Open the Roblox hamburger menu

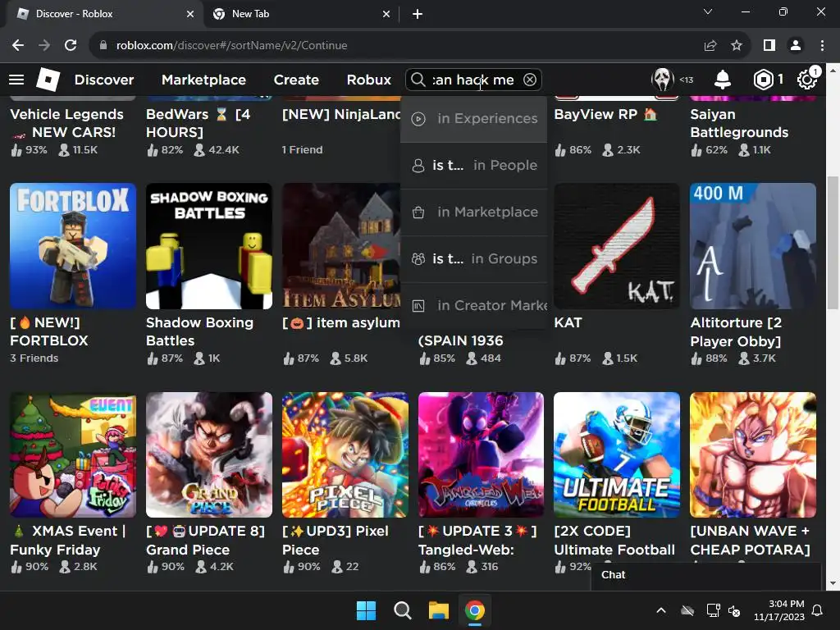[16, 80]
